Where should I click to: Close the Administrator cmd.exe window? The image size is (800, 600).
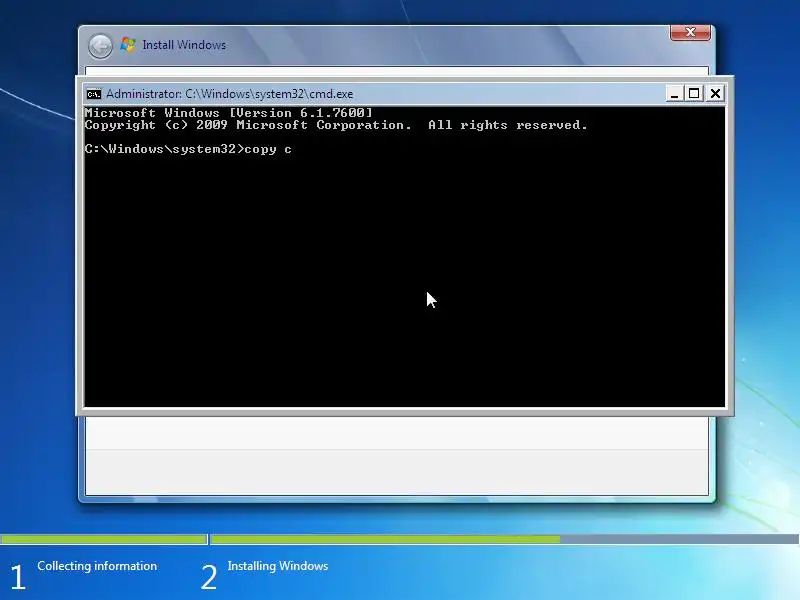715,93
